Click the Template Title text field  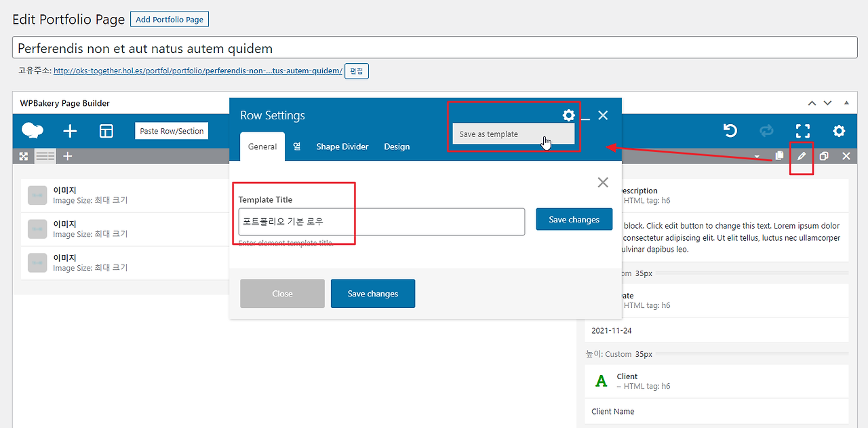(x=382, y=222)
